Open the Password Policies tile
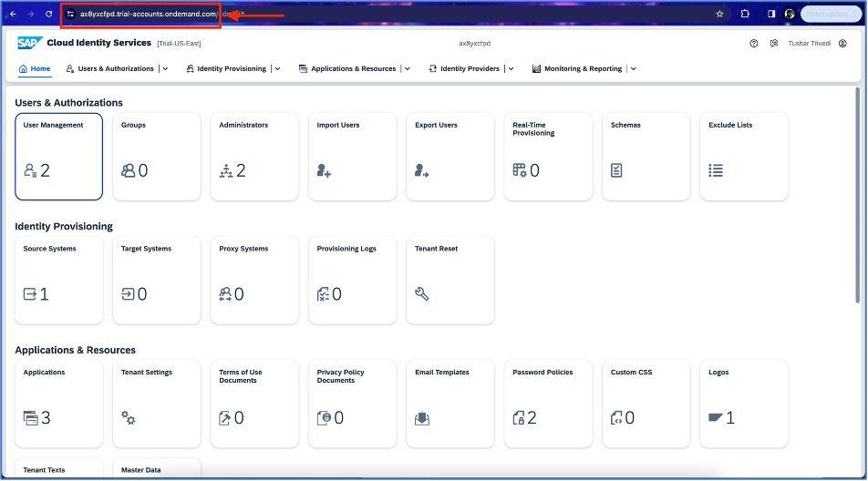868x481 pixels. 549,404
